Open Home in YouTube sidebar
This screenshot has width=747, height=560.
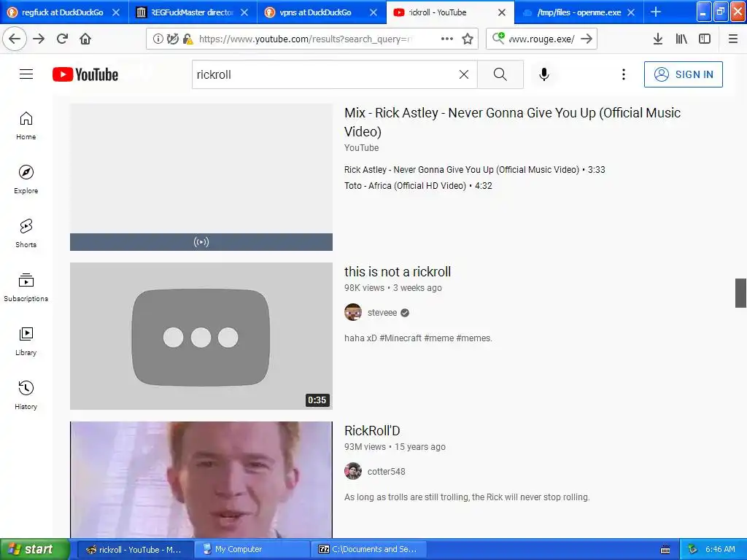[26, 125]
